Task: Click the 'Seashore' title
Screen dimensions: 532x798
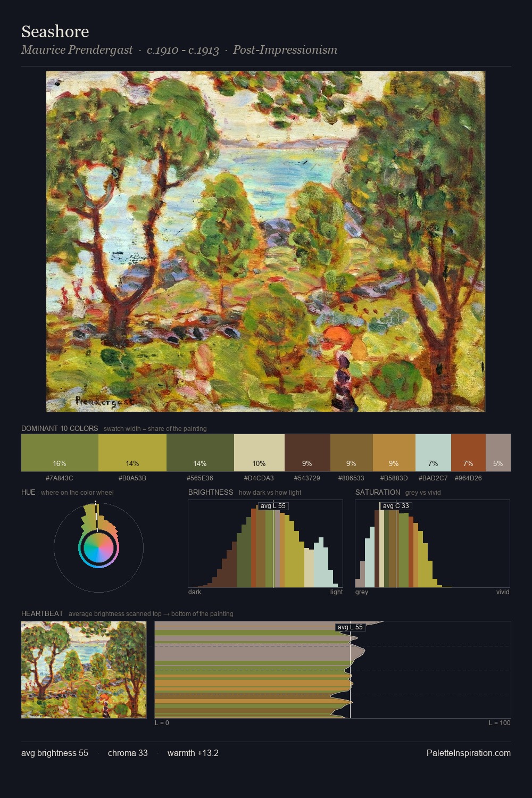Action: pyautogui.click(x=55, y=31)
